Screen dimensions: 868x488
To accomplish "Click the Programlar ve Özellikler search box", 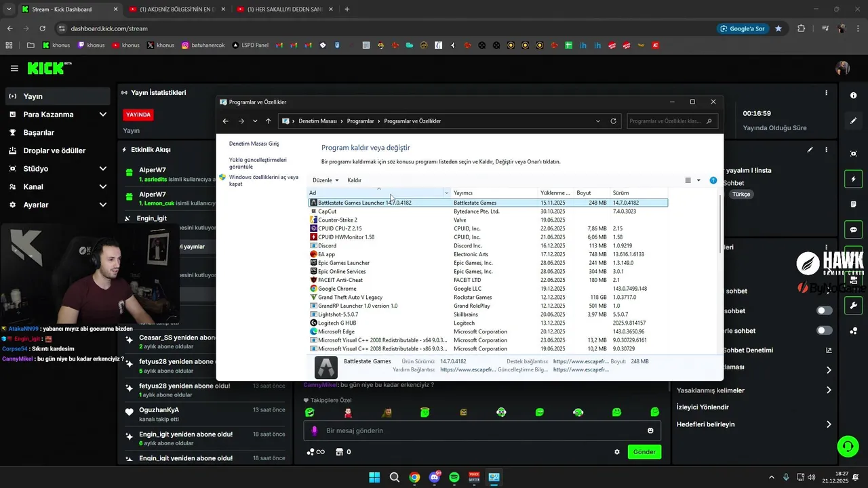I will click(x=672, y=121).
